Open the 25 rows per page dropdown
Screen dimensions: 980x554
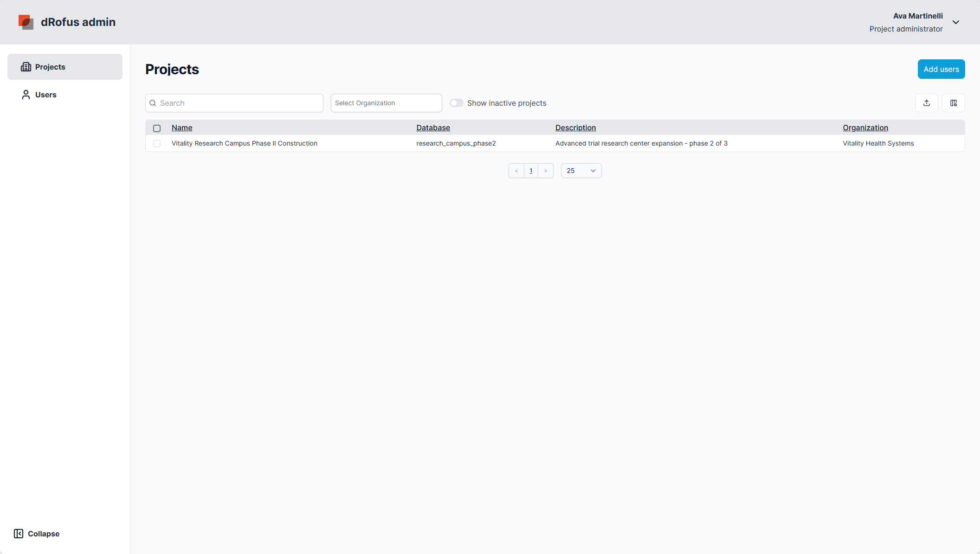(x=581, y=171)
